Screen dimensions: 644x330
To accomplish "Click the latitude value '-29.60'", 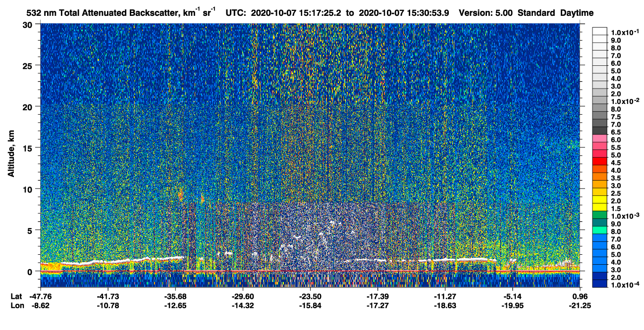I will (x=242, y=296).
